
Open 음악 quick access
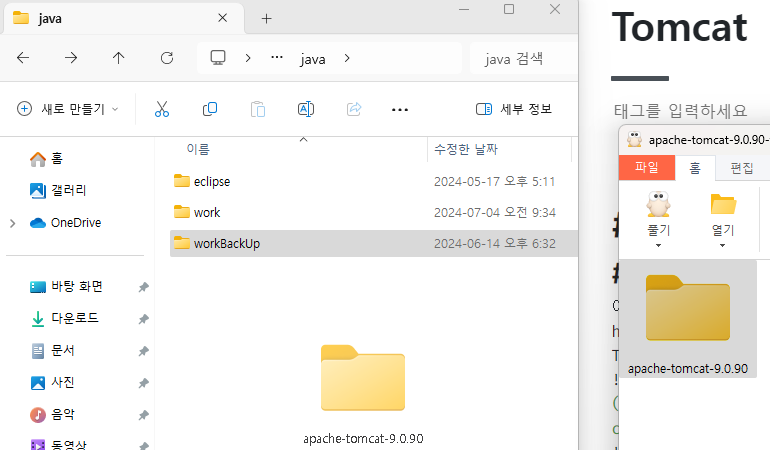[x=52, y=415]
